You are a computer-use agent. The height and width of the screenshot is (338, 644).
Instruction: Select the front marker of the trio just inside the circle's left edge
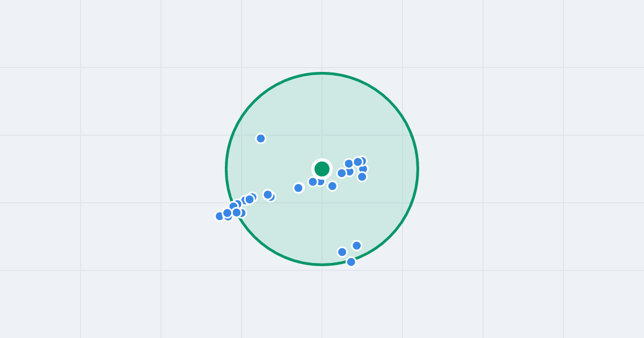tap(250, 199)
